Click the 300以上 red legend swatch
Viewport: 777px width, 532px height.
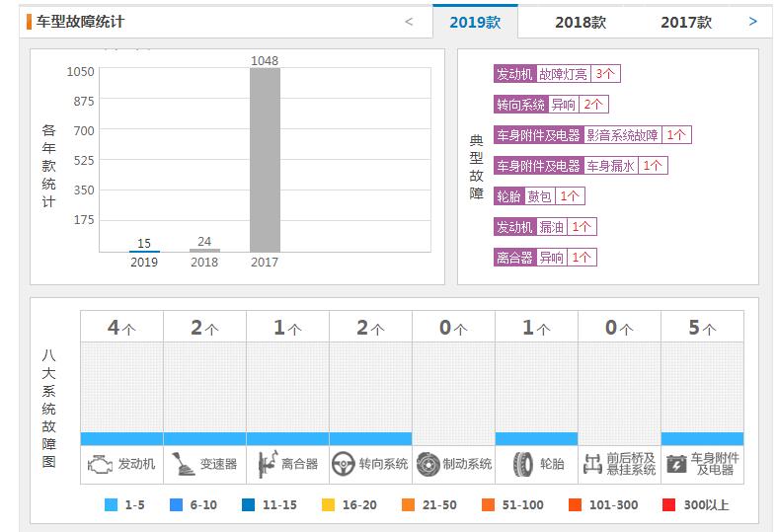point(668,504)
